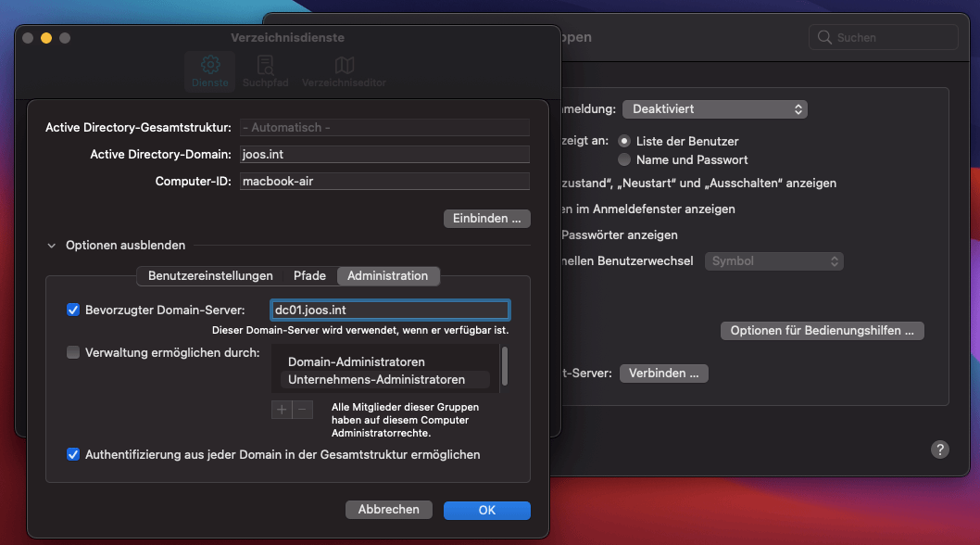Open the Suchpfad toolbar icon
This screenshot has width=980, height=545.
[265, 69]
